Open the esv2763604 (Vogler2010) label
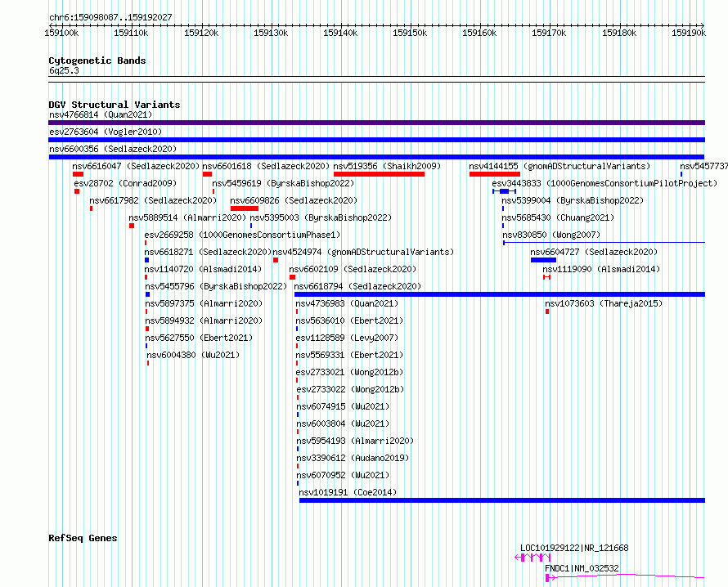The image size is (728, 587). (106, 132)
